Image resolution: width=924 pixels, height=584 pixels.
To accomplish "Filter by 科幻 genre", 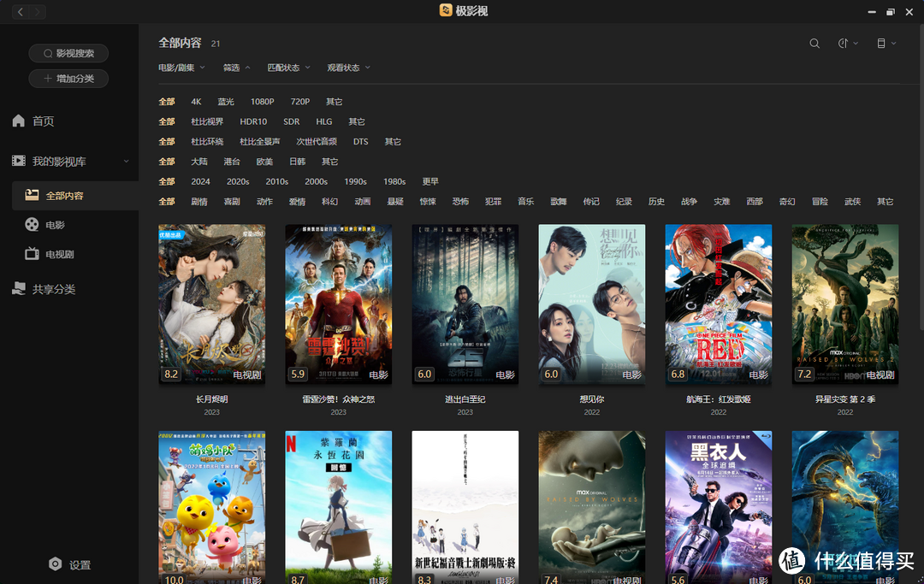I will point(330,202).
